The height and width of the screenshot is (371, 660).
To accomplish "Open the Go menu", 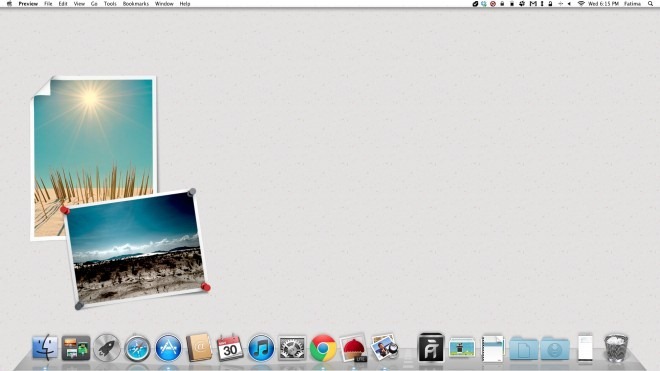I will pos(94,4).
